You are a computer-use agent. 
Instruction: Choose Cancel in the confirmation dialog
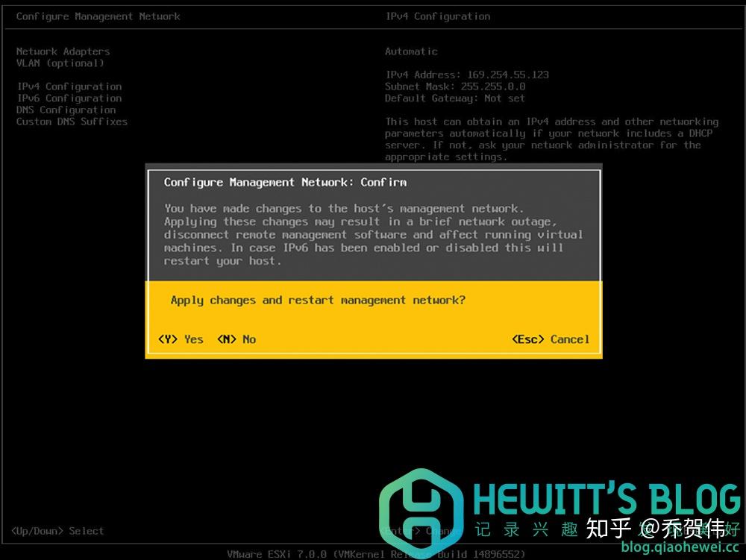(551, 339)
